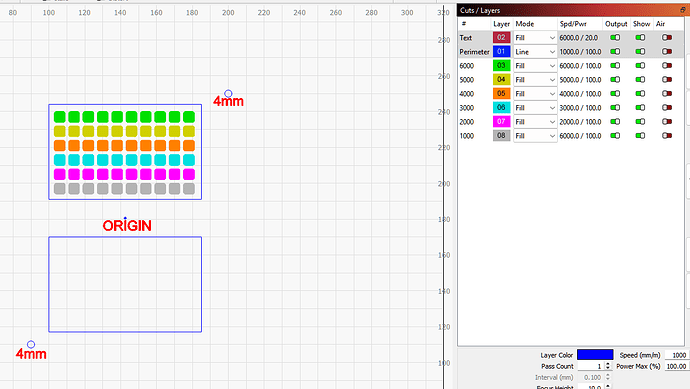Click the magenta 07 layer swatch

click(501, 121)
